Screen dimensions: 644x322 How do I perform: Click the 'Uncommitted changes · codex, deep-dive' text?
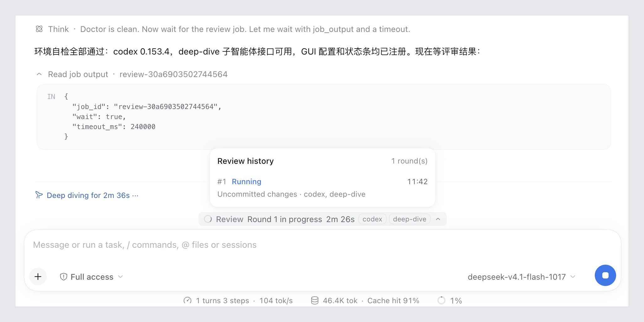[291, 194]
